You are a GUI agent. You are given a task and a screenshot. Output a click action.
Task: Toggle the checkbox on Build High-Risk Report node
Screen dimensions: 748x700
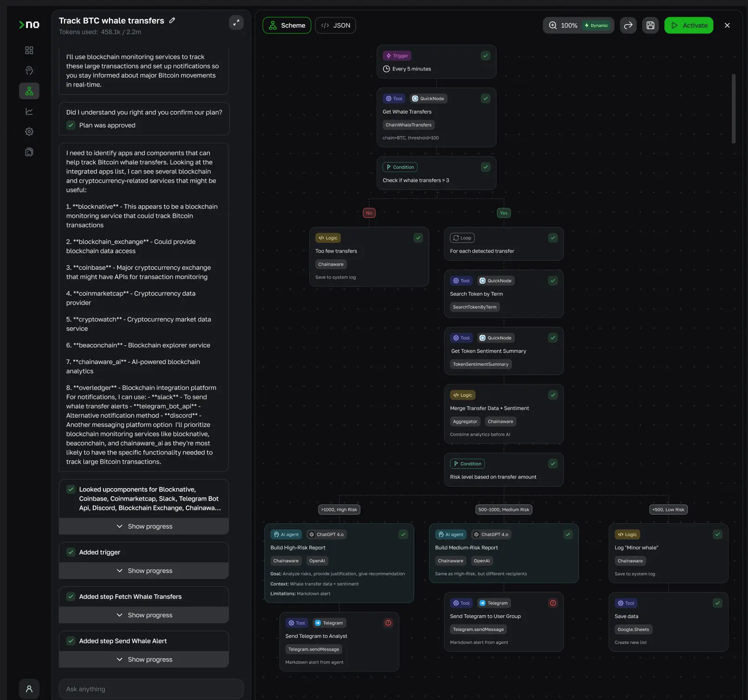tap(403, 535)
